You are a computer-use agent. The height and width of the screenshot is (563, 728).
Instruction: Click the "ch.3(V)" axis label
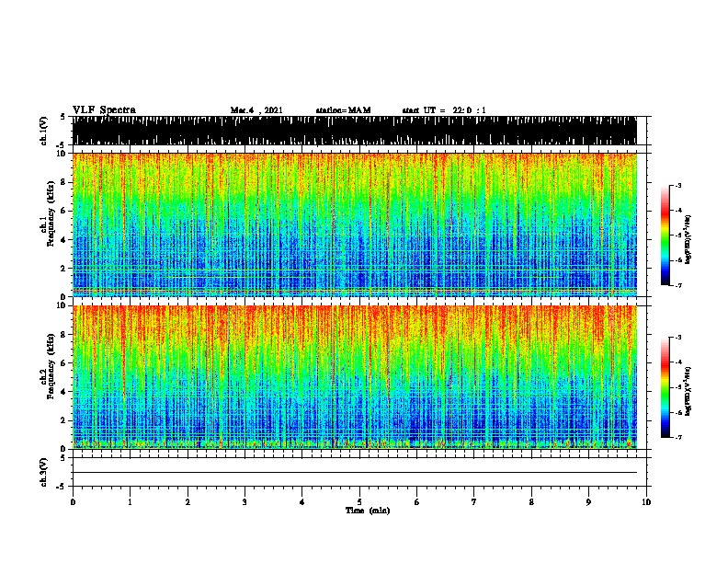[44, 472]
